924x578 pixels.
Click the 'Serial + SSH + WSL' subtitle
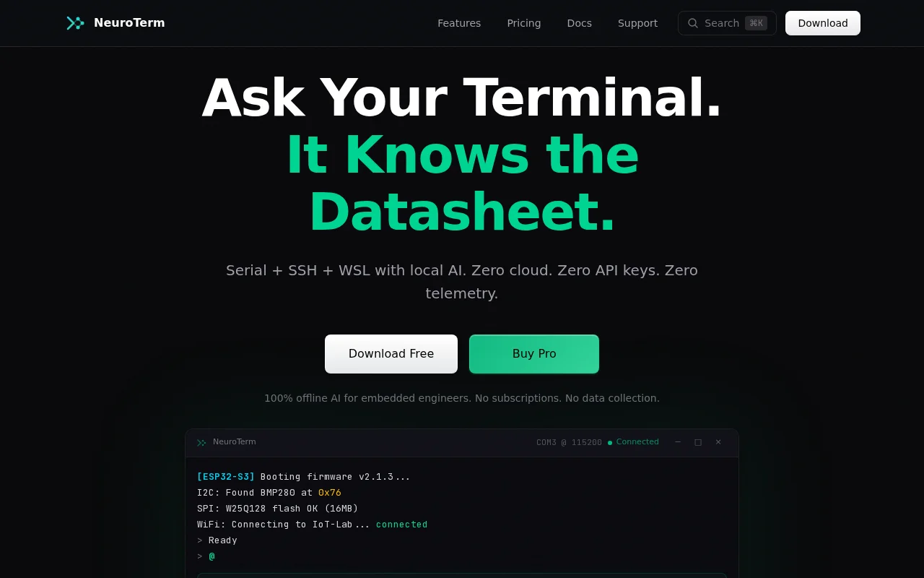click(x=462, y=282)
